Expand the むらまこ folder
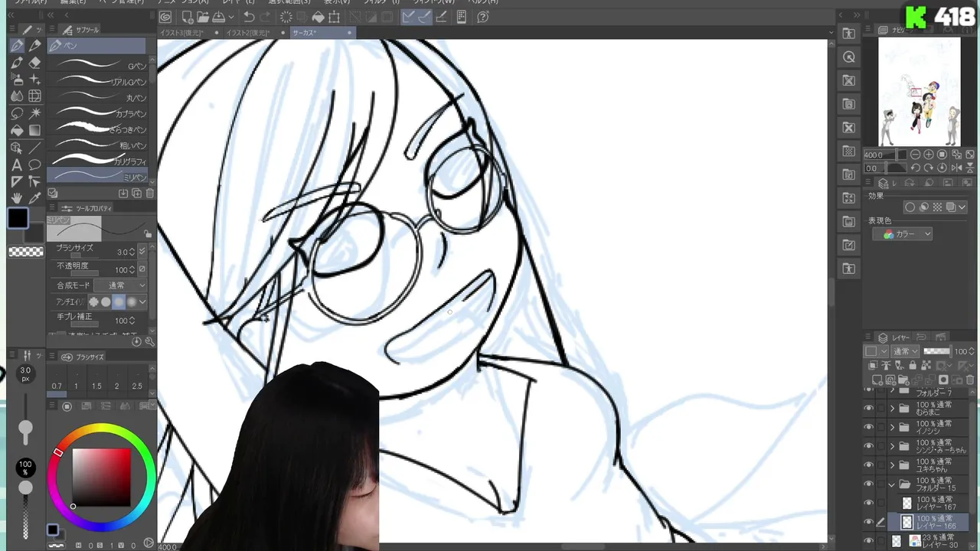This screenshot has width=980, height=551. point(891,409)
